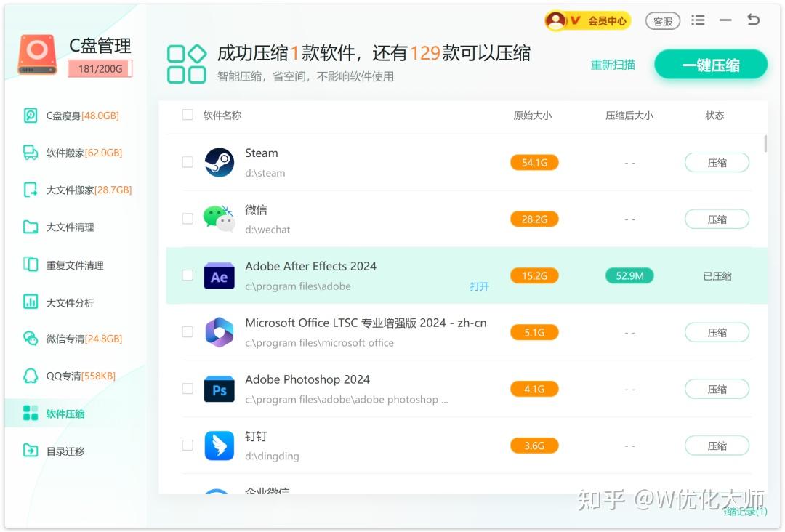785x532 pixels.
Task: Click the 181/200G disk capacity indicator
Action: coord(100,68)
